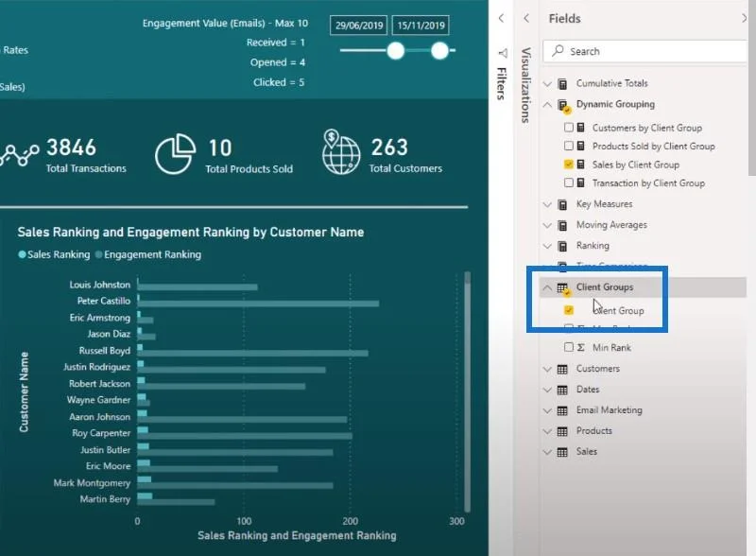Screen dimensions: 756x556
Task: Open the Visualizations pane tab
Action: click(526, 85)
